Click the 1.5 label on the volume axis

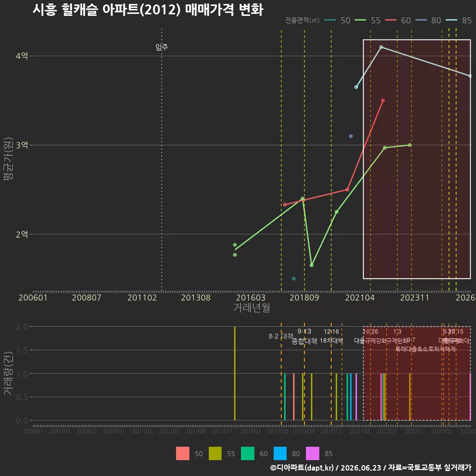click(22, 350)
